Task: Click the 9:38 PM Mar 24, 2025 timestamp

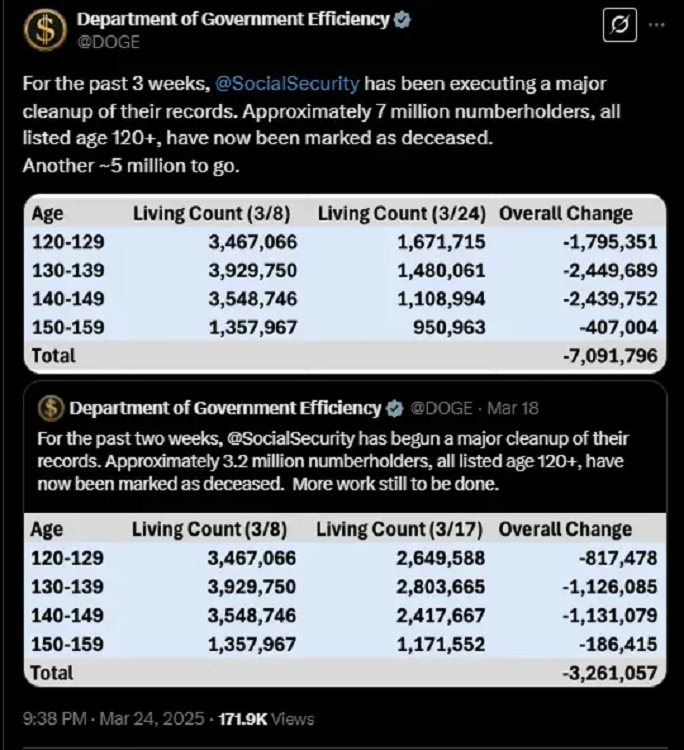Action: click(x=113, y=719)
